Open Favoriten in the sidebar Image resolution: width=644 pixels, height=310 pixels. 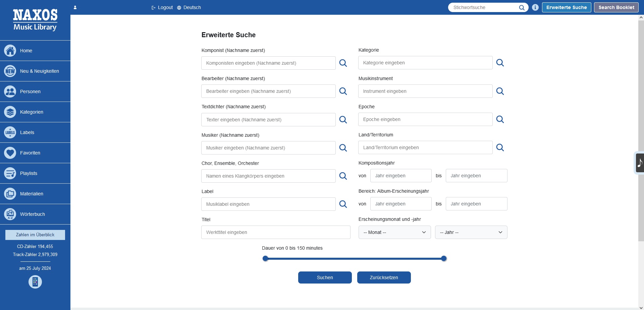tap(30, 153)
